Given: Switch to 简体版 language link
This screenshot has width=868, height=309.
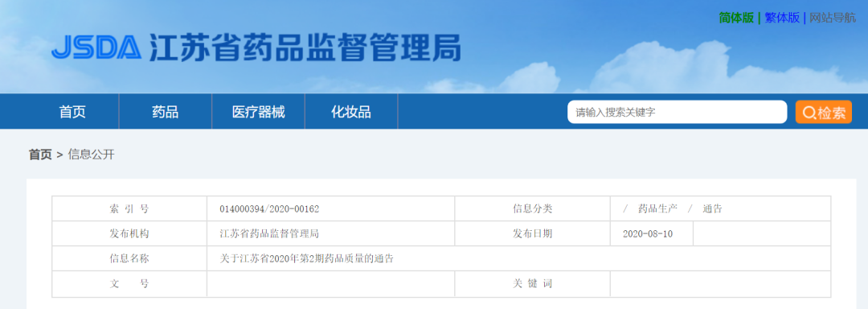Looking at the screenshot, I should click(736, 18).
